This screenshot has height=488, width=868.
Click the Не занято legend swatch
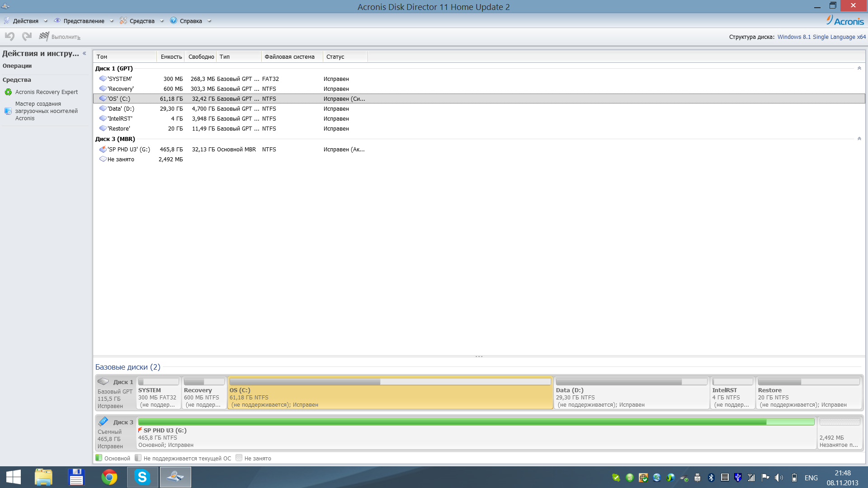point(239,458)
